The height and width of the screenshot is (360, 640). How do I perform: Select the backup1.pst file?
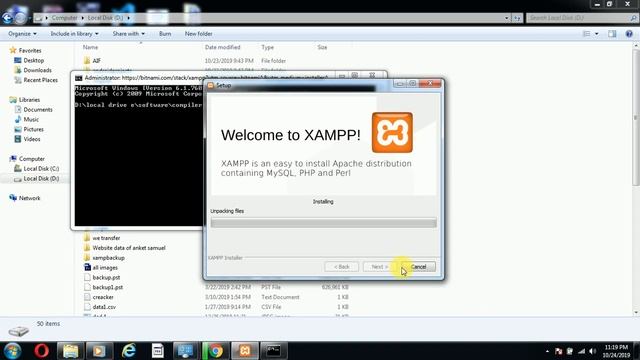click(107, 287)
